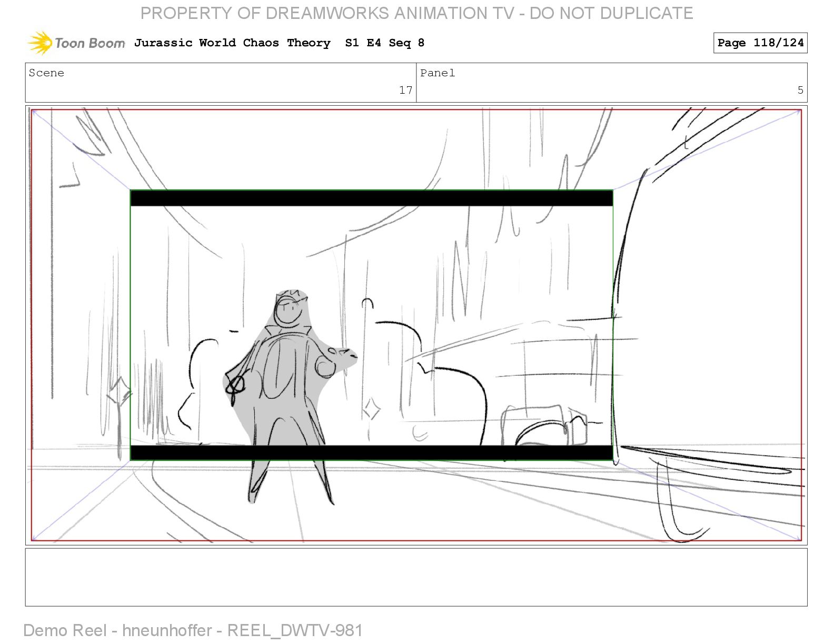Click the empty dialogue notes box
This screenshot has width=834, height=644.
pos(416,577)
